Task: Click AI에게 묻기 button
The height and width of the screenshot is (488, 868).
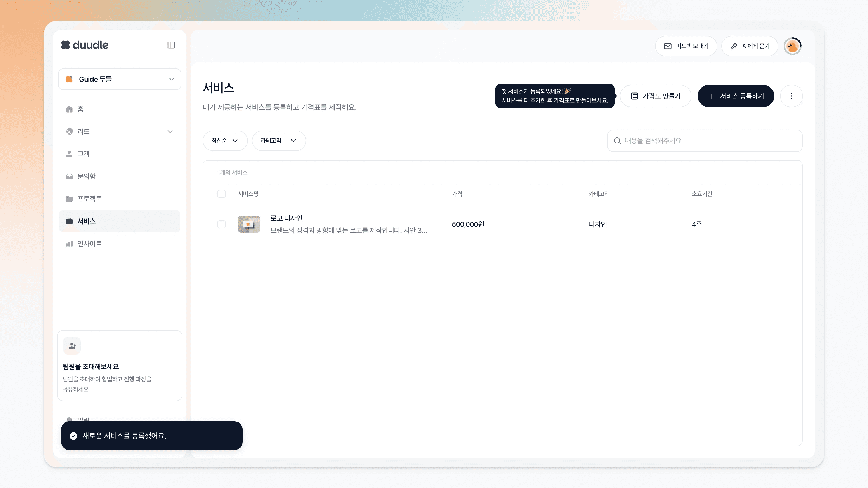Action: tap(749, 46)
